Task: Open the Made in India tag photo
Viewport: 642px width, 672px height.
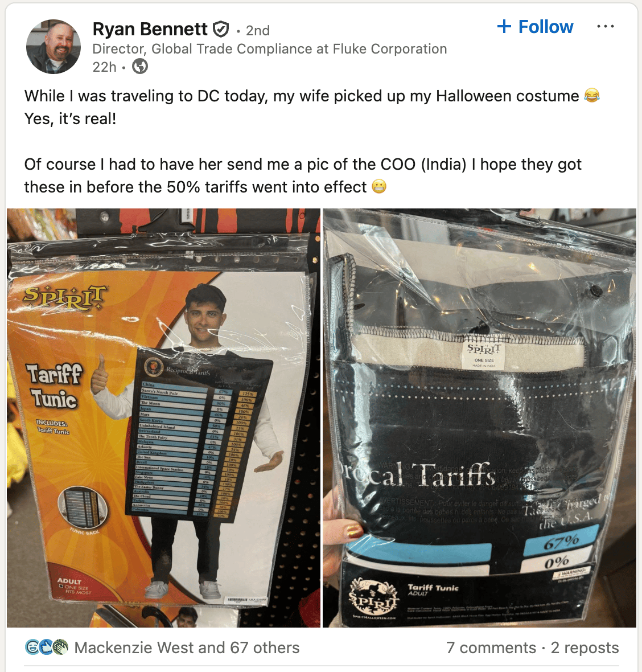Action: 479,418
